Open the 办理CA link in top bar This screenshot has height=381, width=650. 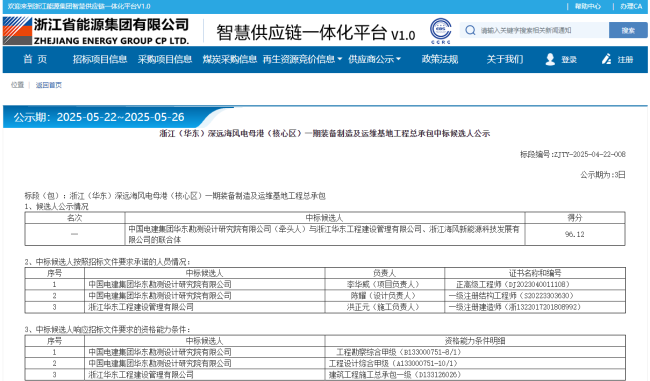[631, 6]
